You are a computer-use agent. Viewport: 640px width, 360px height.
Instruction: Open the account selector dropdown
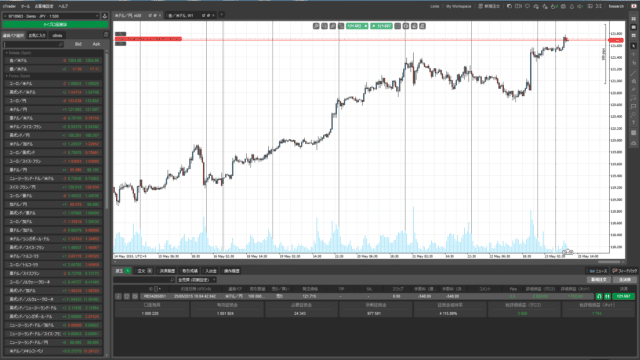pos(51,16)
